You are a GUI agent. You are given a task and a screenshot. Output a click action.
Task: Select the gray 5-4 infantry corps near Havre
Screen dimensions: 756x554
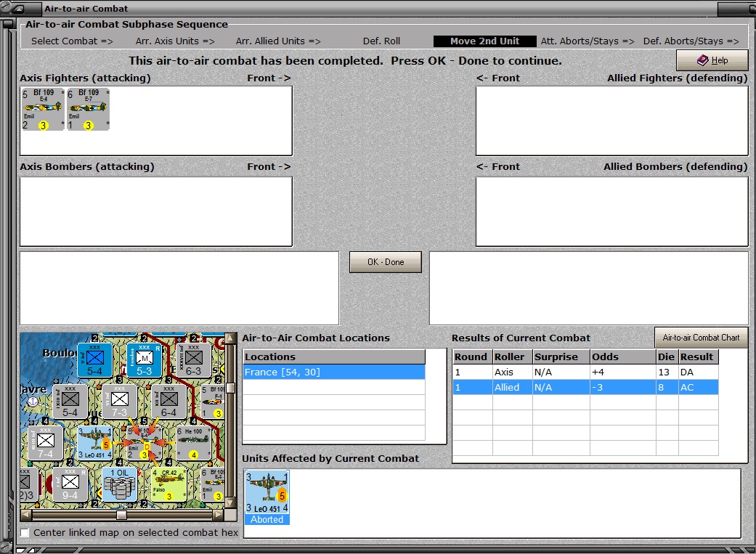tap(70, 401)
